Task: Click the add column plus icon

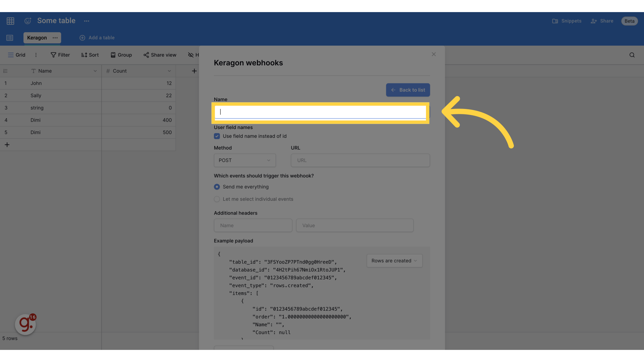Action: (194, 71)
